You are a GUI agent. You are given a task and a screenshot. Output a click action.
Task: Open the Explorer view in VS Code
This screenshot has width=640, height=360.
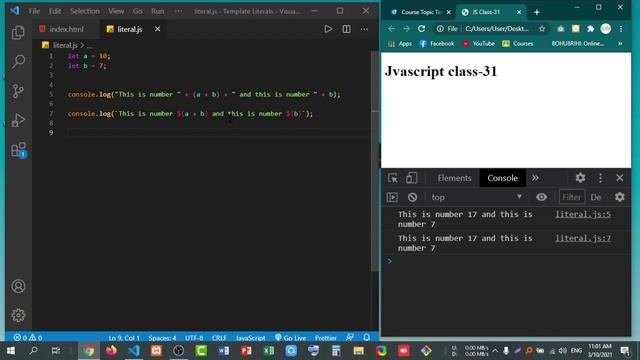[x=18, y=33]
